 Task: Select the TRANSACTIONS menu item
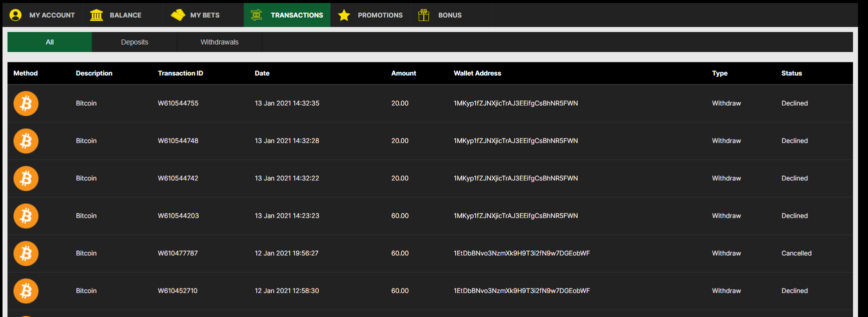[287, 15]
